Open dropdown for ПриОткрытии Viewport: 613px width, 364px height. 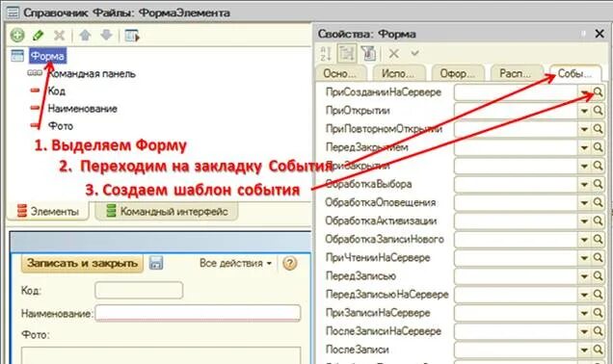coord(584,111)
